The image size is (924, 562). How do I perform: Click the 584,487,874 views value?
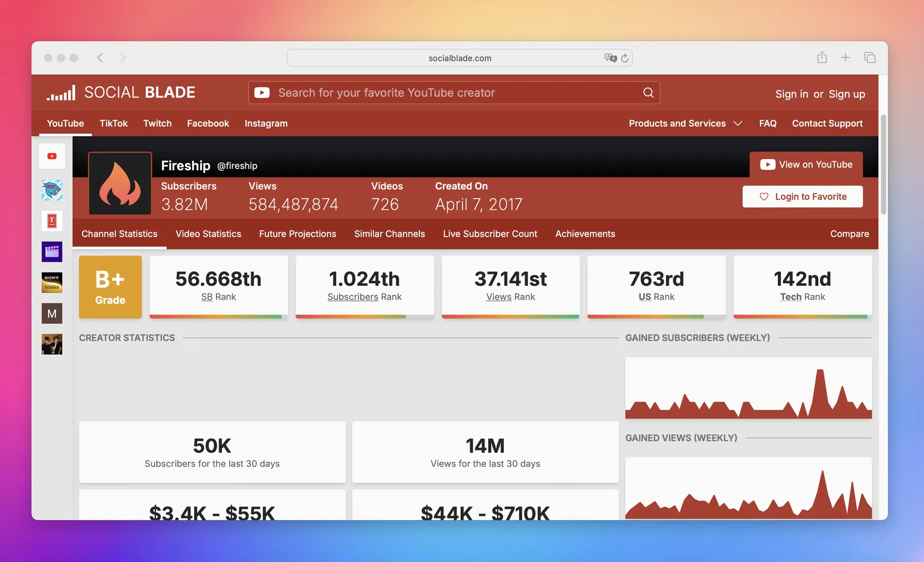pyautogui.click(x=293, y=205)
